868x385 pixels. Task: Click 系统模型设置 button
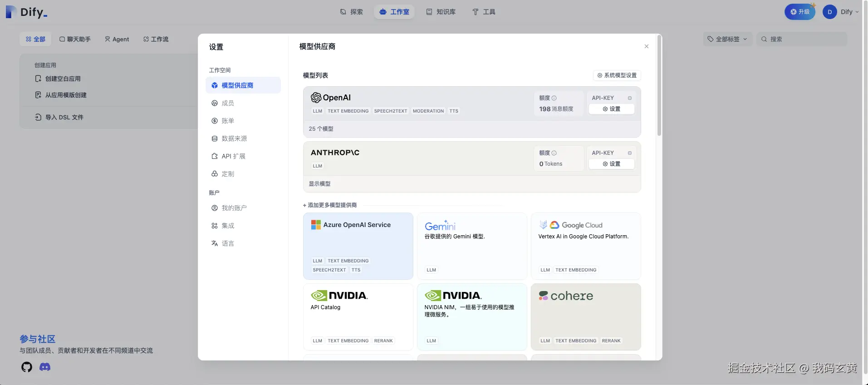pos(617,75)
